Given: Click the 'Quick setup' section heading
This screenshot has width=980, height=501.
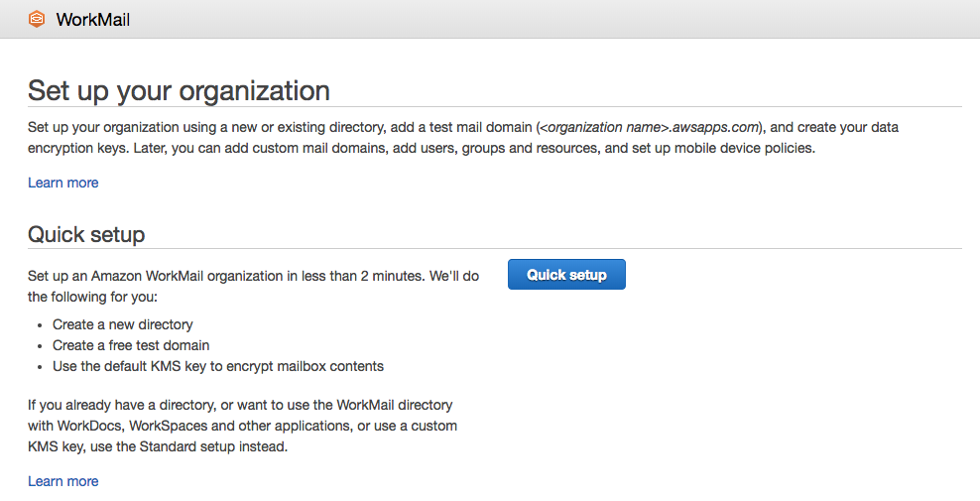Looking at the screenshot, I should pyautogui.click(x=86, y=234).
